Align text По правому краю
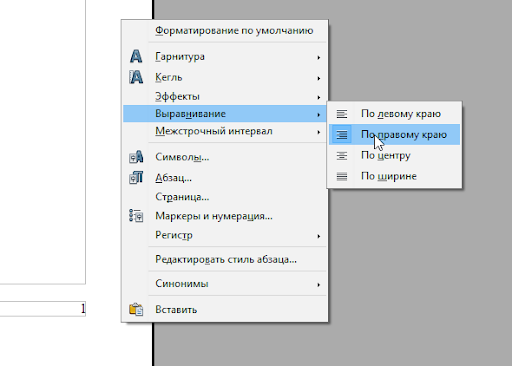Viewport: 512px width, 366px height. tap(394, 135)
